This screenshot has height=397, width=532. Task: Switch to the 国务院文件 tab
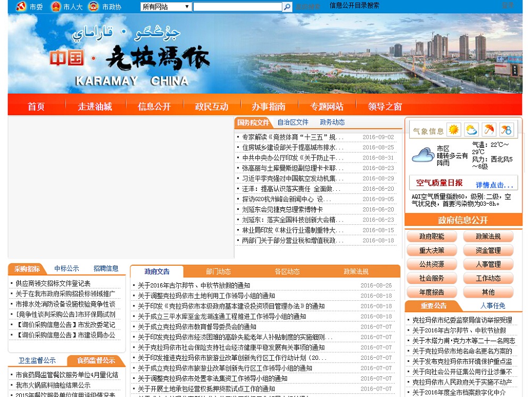(252, 122)
